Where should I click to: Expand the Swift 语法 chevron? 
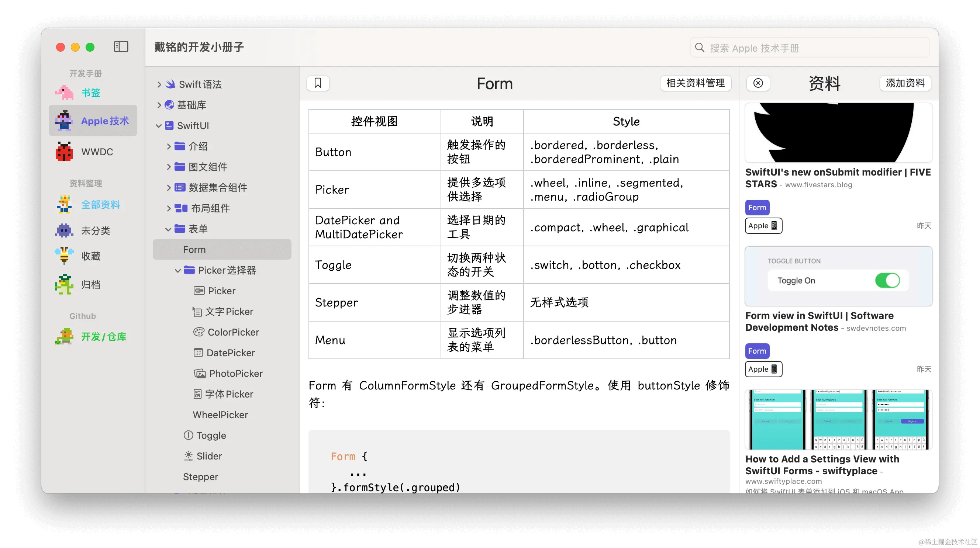tap(159, 84)
